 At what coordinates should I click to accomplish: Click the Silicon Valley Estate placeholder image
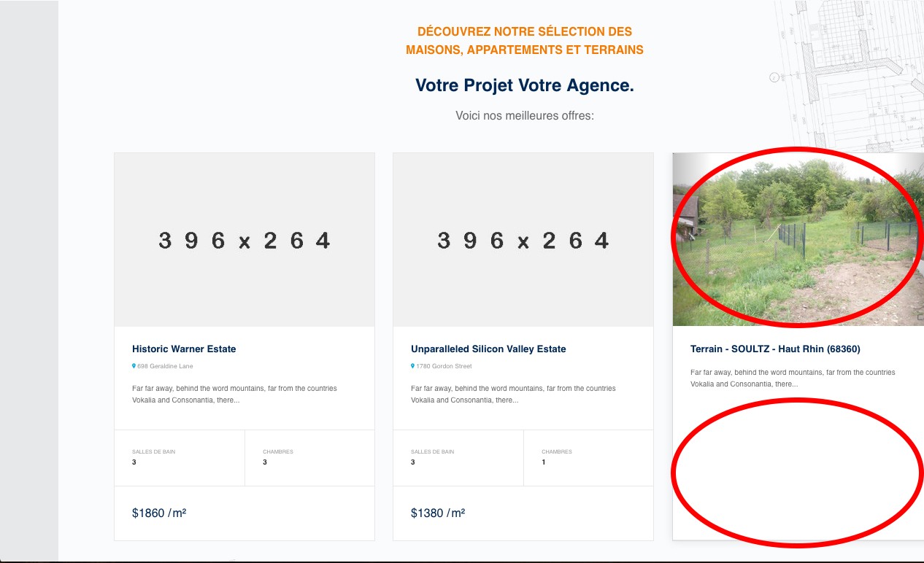[x=523, y=240]
